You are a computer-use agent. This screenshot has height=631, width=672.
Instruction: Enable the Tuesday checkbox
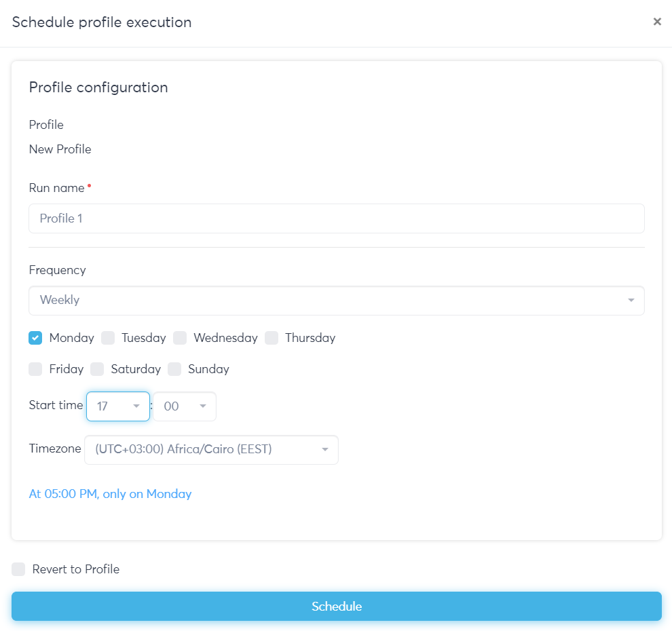[x=108, y=338]
